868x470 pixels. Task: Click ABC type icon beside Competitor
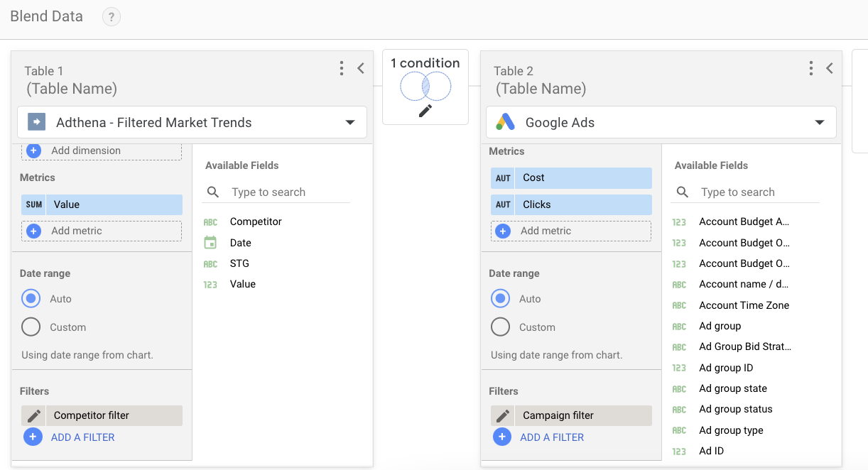(210, 222)
